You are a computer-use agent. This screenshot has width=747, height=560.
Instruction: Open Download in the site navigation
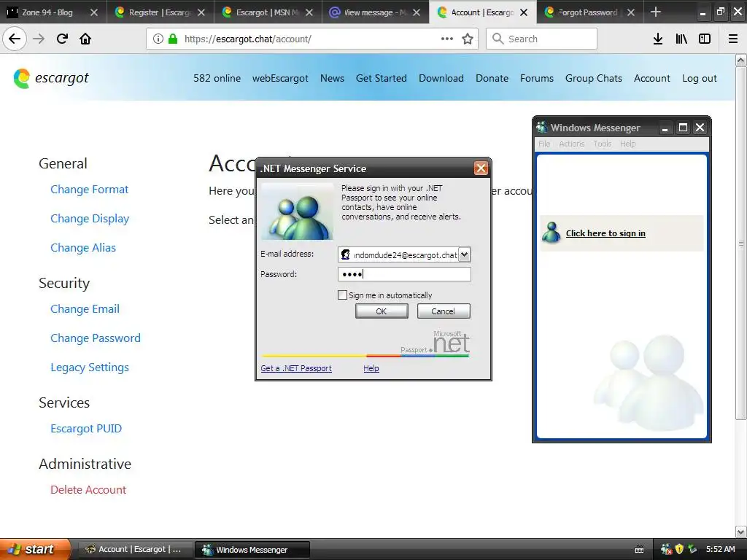441,78
